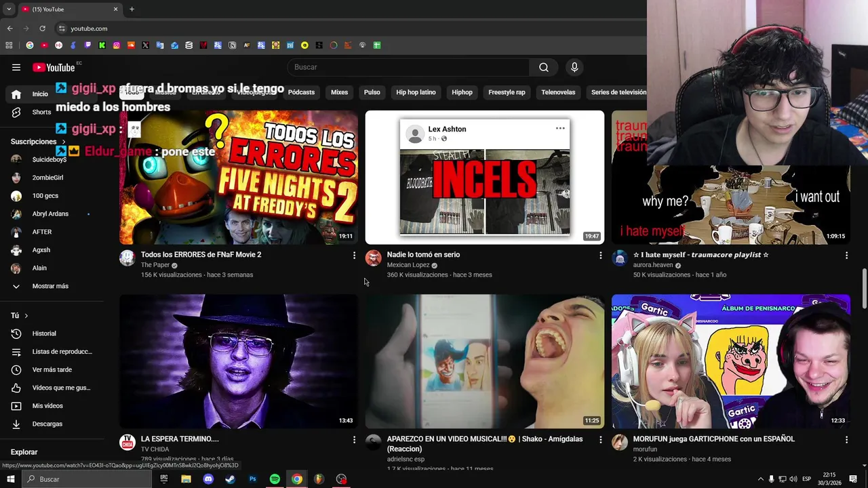Screen dimensions: 868x488
Task: Open options menu for Nadie lo tomó en serio
Action: click(x=600, y=256)
